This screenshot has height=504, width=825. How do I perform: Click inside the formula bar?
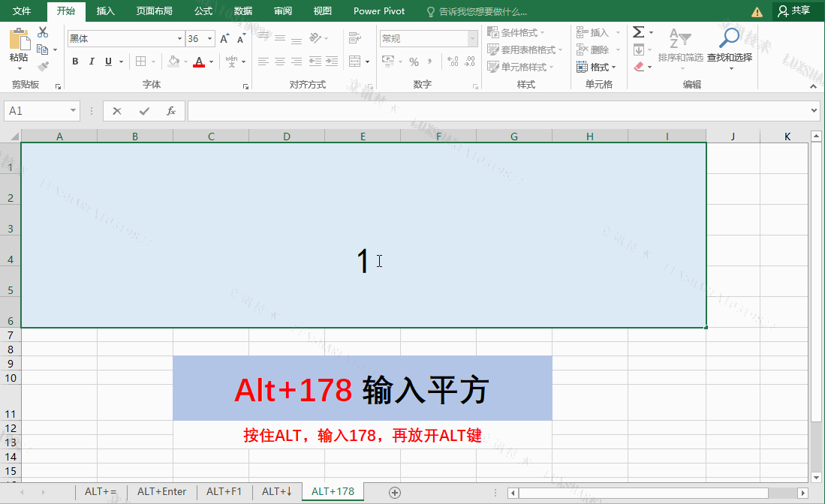coord(450,109)
